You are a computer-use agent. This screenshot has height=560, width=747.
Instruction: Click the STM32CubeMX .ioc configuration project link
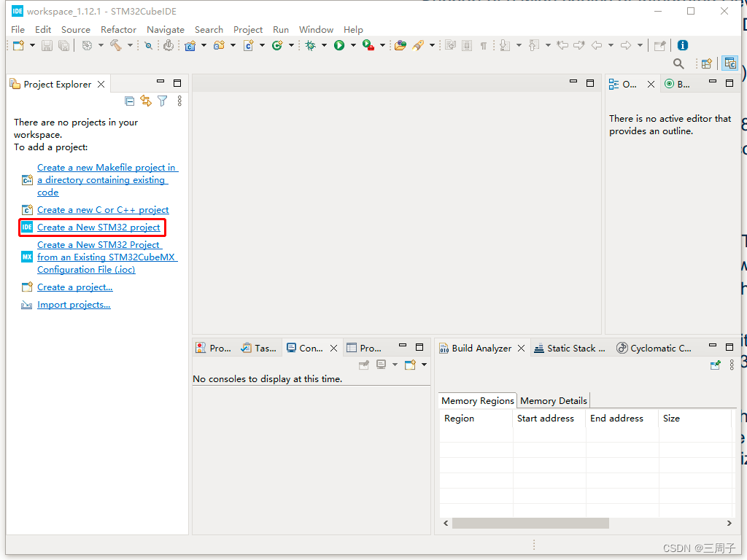[x=107, y=257]
